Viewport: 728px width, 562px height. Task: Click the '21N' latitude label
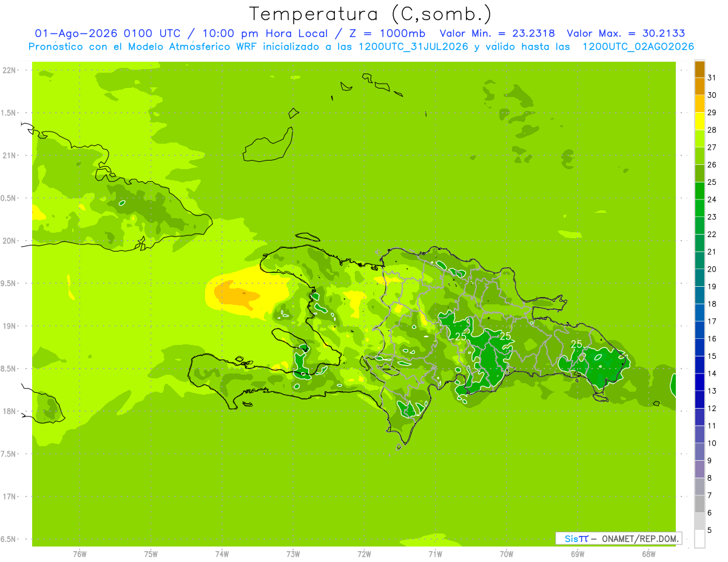(8, 156)
